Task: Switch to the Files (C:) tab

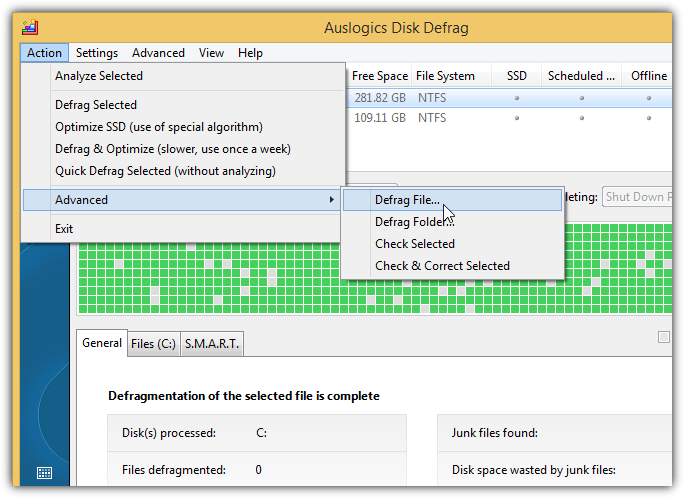Action: tap(153, 344)
